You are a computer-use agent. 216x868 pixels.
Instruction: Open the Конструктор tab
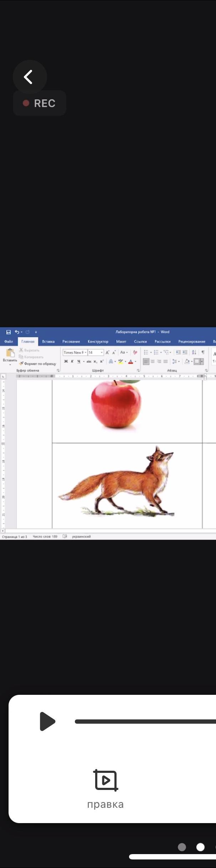pyautogui.click(x=98, y=341)
